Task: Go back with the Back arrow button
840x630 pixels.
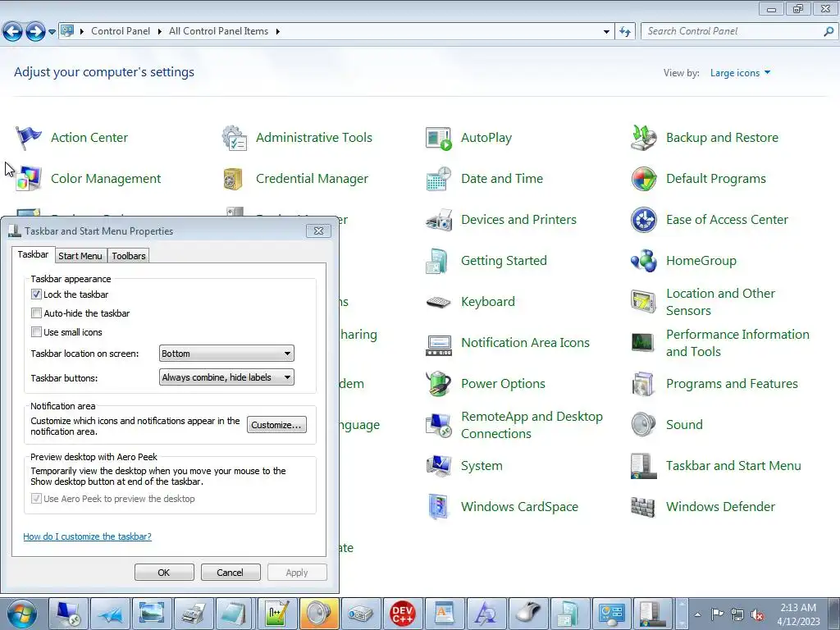Action: [x=13, y=32]
